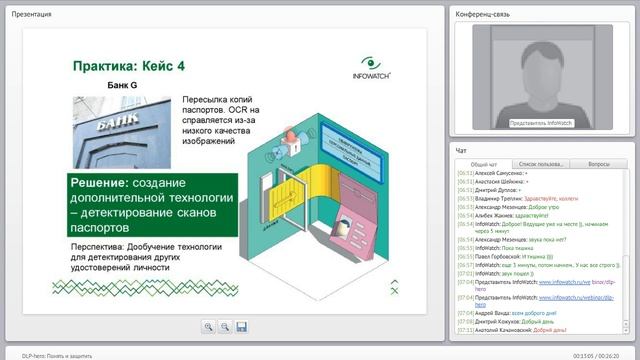
Task: Open the 07:04 webinar link in chat
Action: click(576, 298)
